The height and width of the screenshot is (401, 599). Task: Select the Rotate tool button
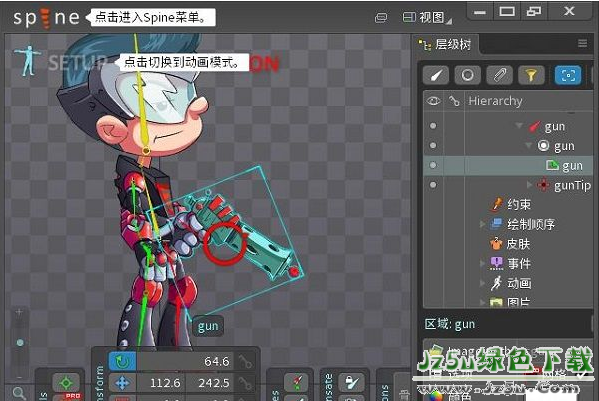click(122, 361)
